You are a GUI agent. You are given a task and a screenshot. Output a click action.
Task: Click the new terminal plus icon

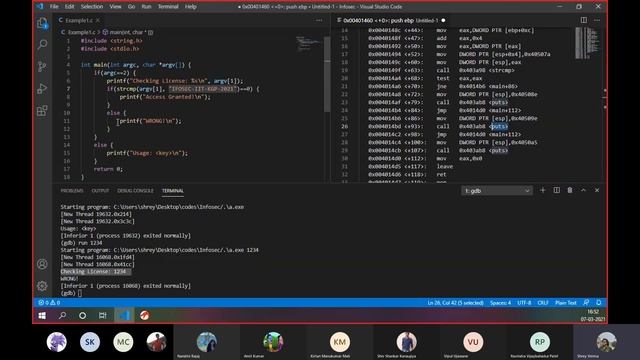[x=542, y=190]
